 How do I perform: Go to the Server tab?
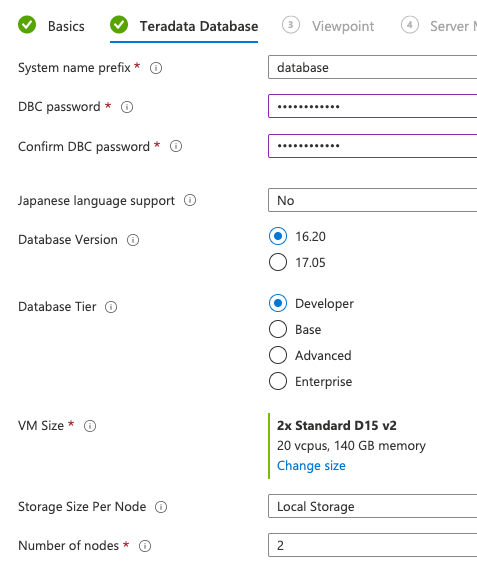[x=453, y=26]
